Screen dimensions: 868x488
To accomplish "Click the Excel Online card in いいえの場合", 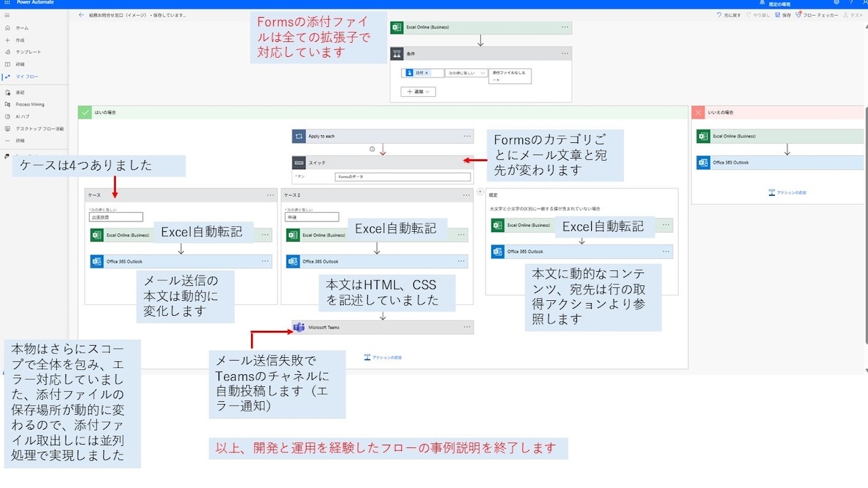I will click(780, 136).
